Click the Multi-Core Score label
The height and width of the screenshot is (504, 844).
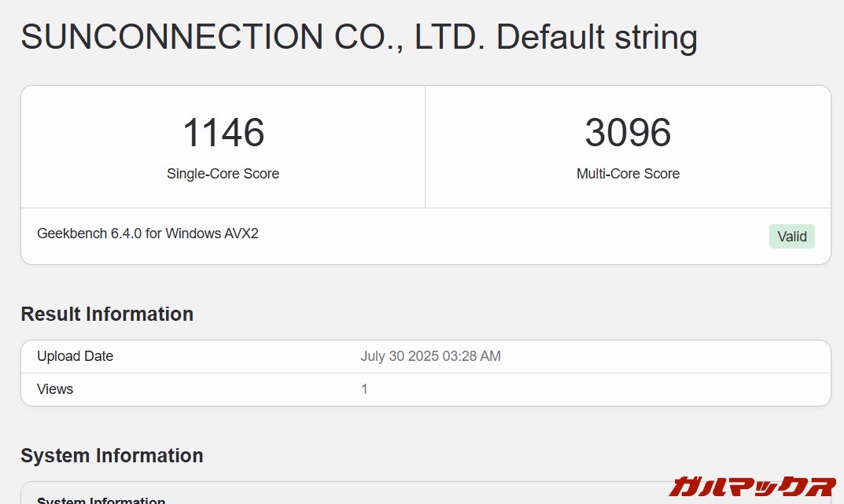pyautogui.click(x=628, y=174)
